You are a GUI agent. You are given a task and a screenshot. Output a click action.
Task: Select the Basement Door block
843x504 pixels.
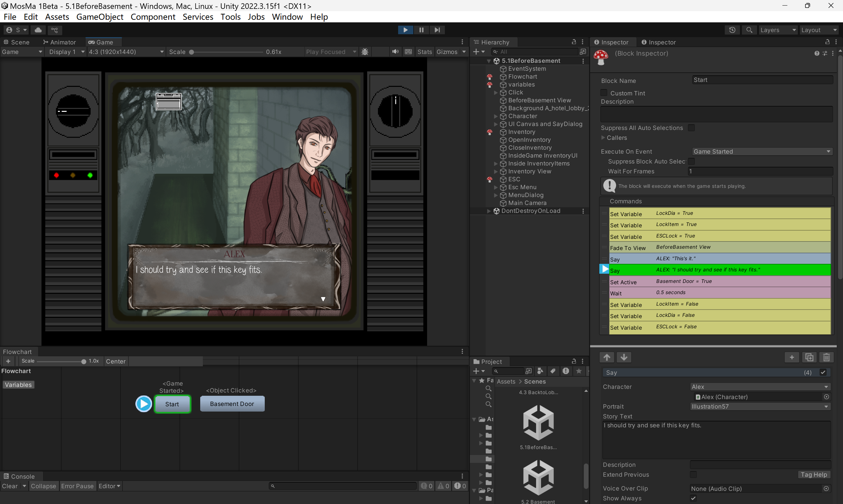click(x=232, y=404)
